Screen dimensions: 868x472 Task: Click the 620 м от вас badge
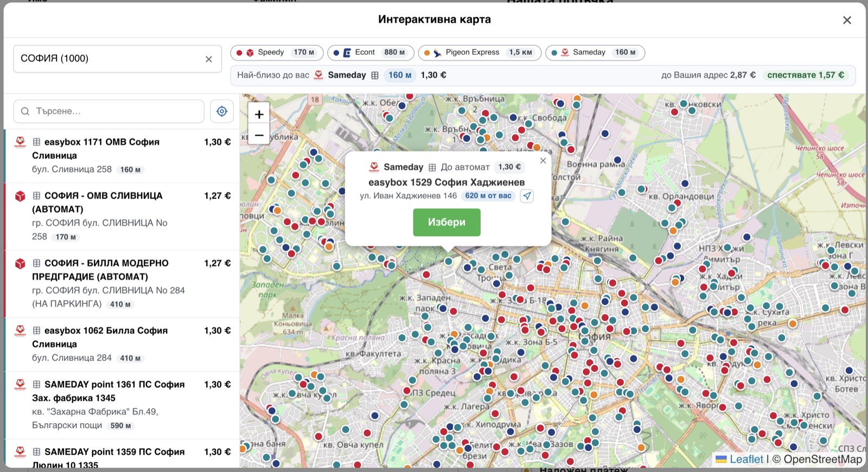(x=488, y=196)
